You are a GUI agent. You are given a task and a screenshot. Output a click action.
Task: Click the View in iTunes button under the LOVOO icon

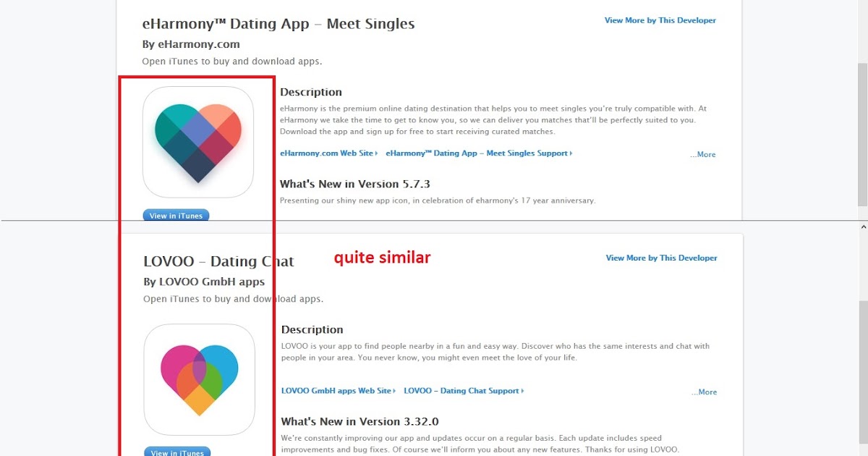(x=177, y=452)
